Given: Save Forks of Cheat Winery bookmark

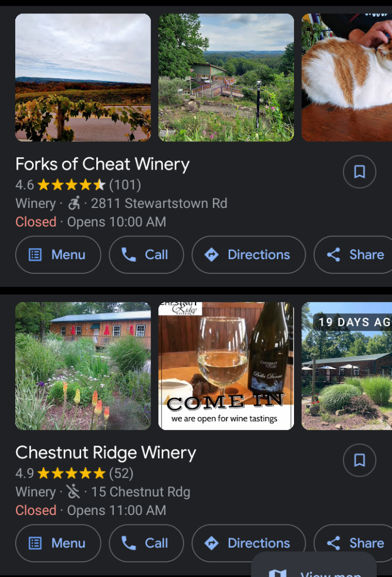Looking at the screenshot, I should 359,172.
